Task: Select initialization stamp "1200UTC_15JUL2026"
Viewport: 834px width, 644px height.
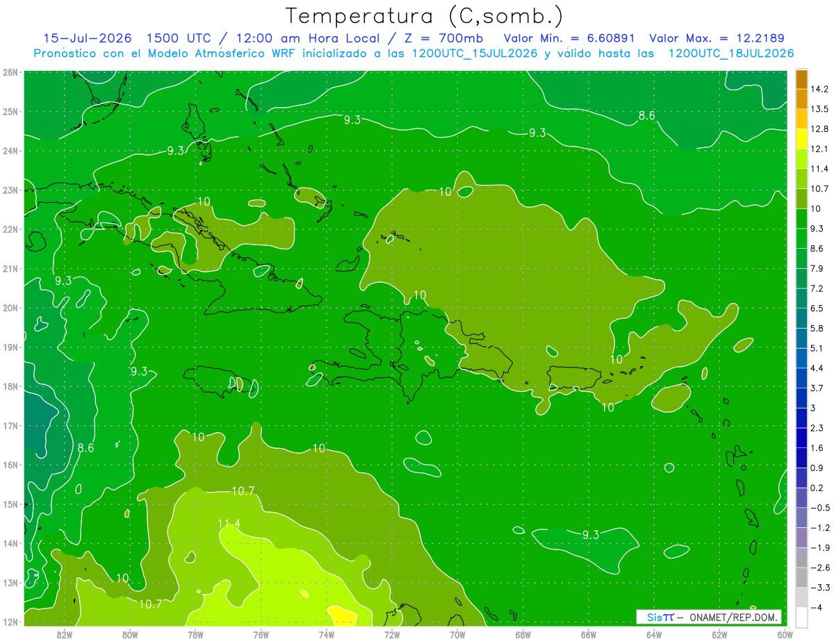Action: (x=474, y=53)
